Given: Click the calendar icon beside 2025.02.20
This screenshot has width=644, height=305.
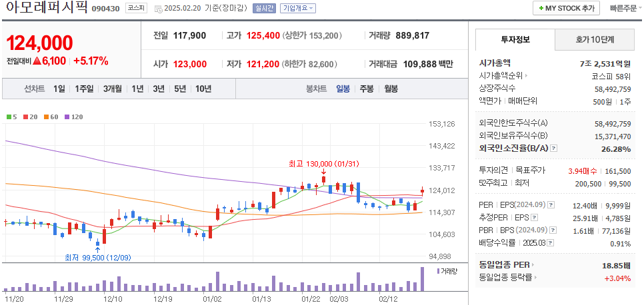Looking at the screenshot, I should [158, 9].
